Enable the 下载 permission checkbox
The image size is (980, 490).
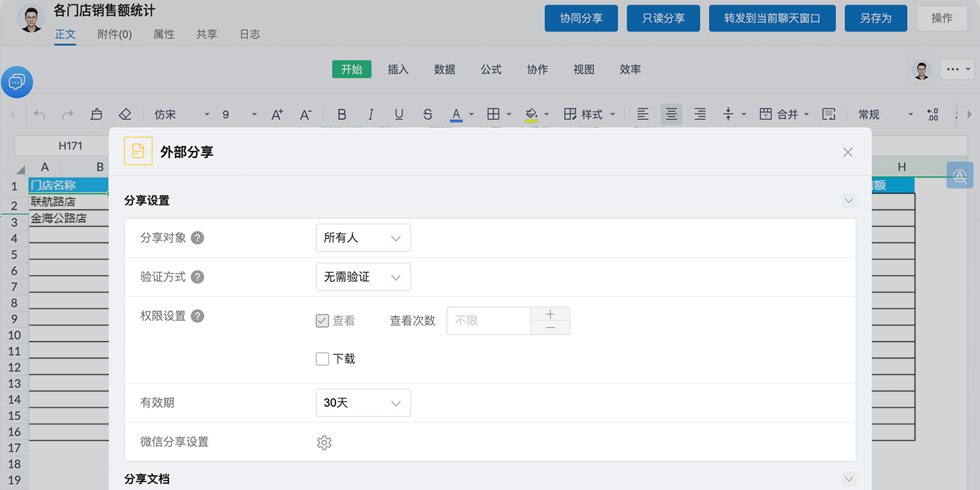coord(322,359)
